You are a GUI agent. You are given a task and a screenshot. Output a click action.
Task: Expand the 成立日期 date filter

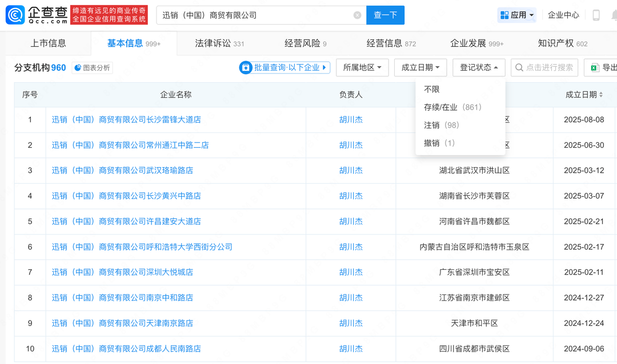[x=420, y=67]
